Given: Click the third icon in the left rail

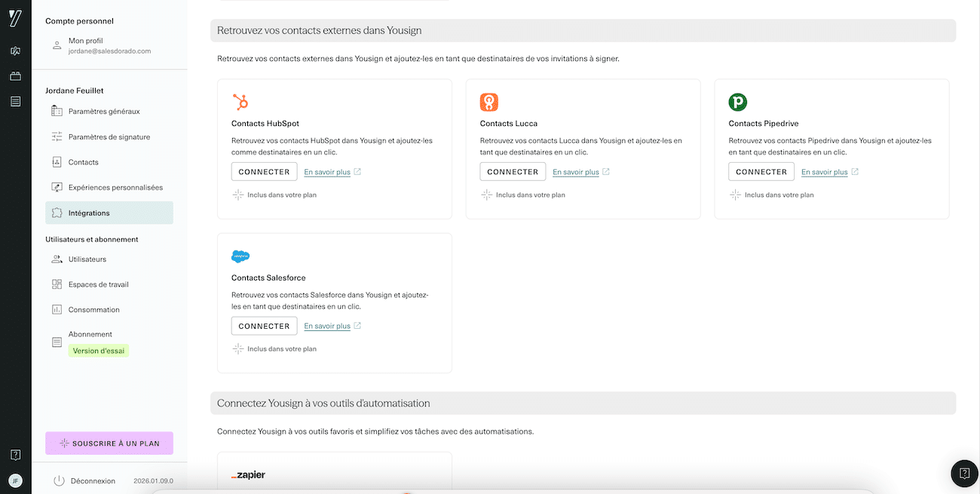Looking at the screenshot, I should (15, 101).
